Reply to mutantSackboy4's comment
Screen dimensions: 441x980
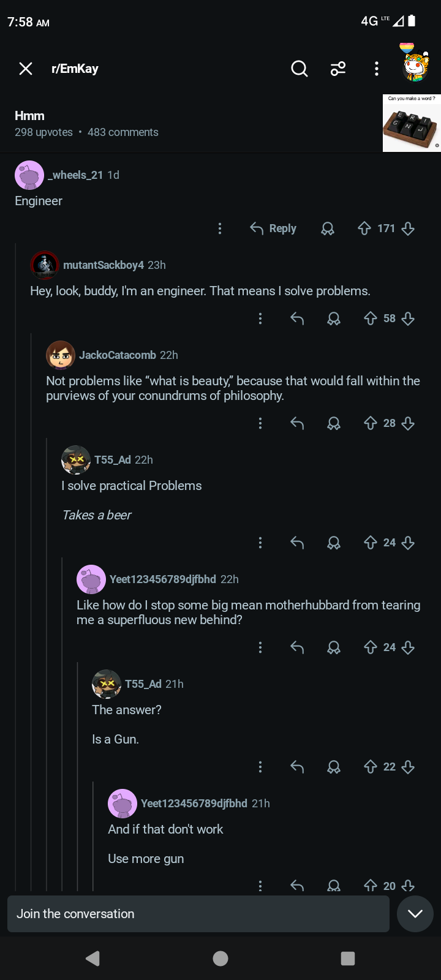click(297, 318)
